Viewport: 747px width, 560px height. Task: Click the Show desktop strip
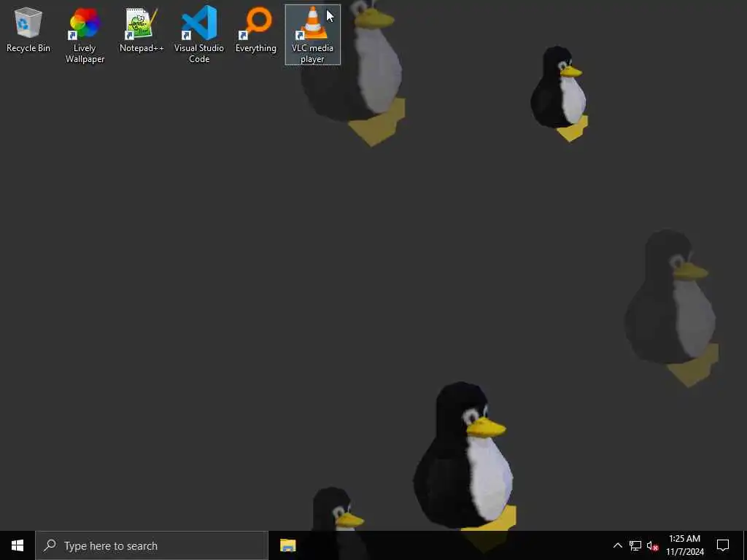point(745,545)
